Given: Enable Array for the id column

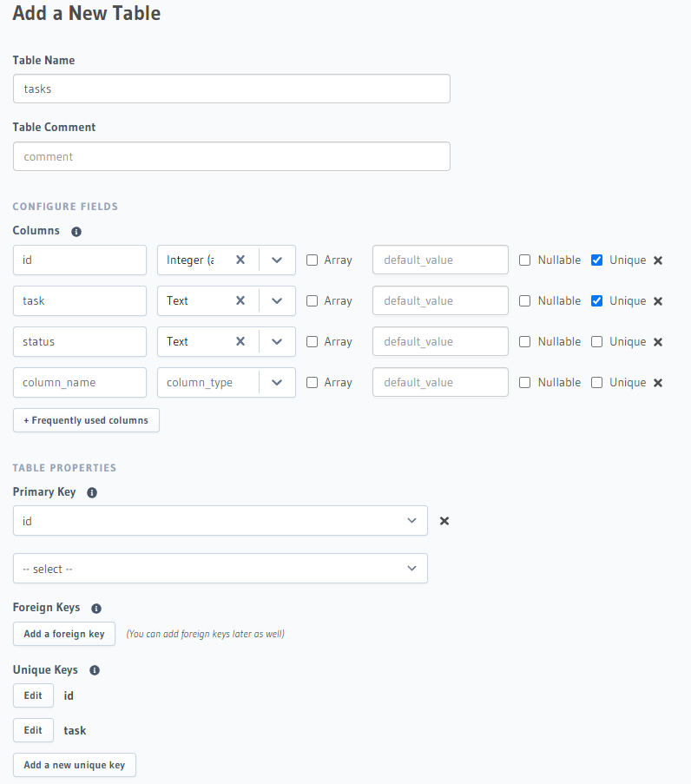Looking at the screenshot, I should click(312, 260).
